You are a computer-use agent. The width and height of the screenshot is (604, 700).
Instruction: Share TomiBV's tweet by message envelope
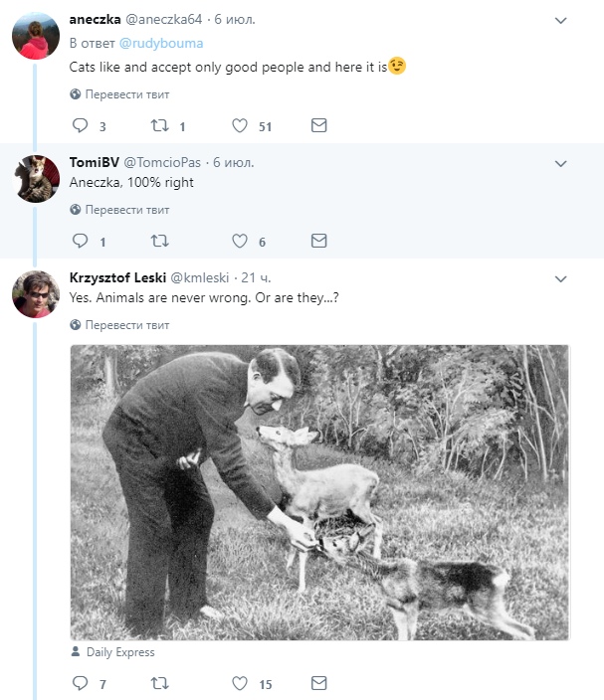tap(319, 241)
